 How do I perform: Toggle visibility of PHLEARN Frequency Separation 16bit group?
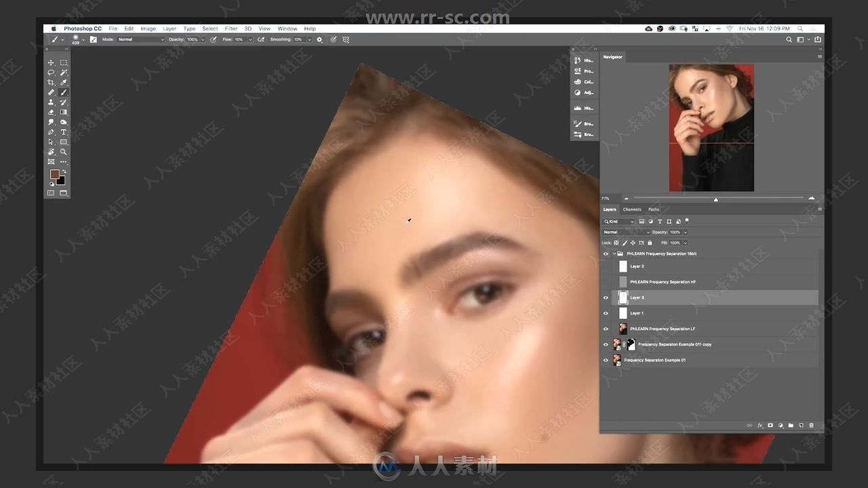pos(606,253)
